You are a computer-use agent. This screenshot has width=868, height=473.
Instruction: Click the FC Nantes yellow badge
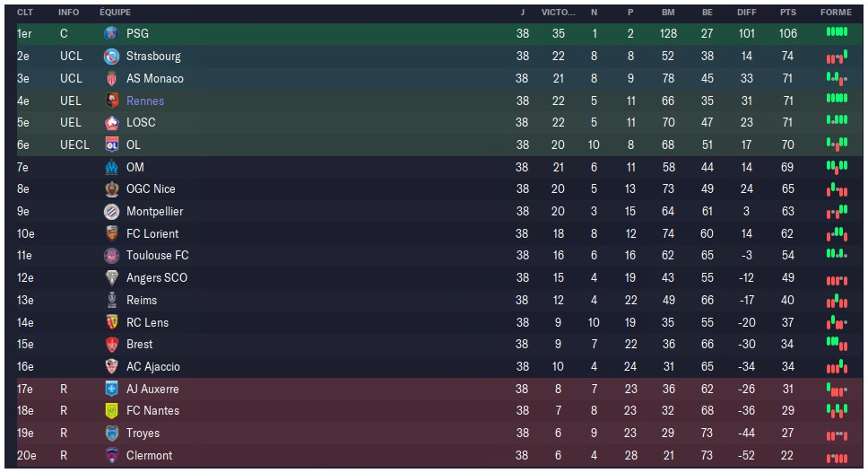(x=111, y=410)
